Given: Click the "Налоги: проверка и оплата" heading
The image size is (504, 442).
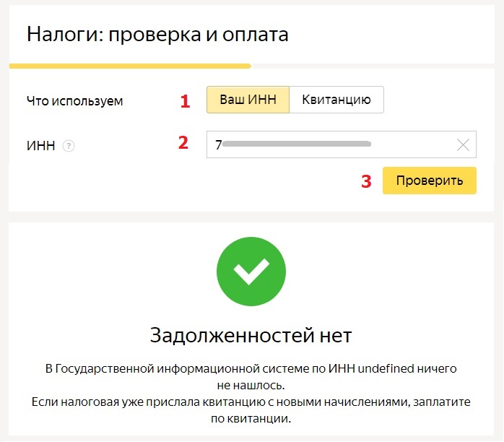Looking at the screenshot, I should coord(157,35).
